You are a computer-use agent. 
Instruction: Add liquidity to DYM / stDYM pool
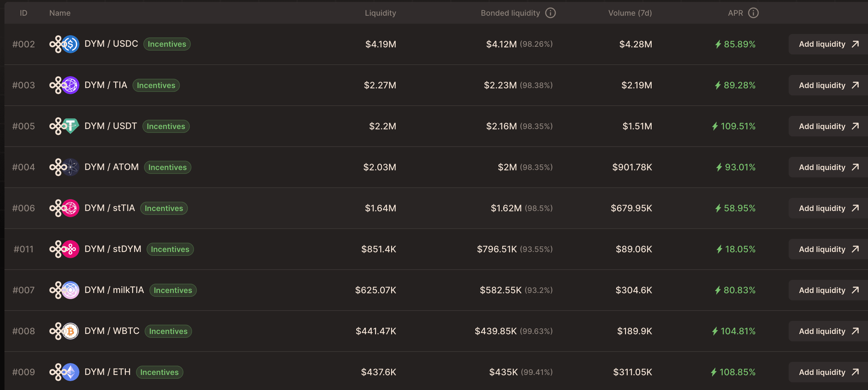pyautogui.click(x=828, y=249)
